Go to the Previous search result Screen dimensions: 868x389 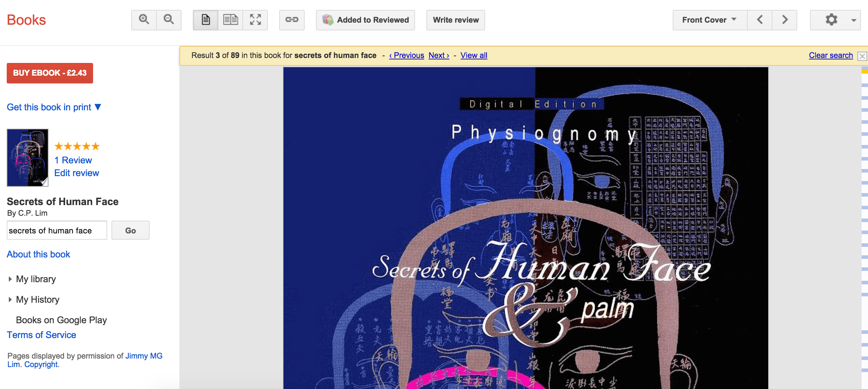click(407, 55)
